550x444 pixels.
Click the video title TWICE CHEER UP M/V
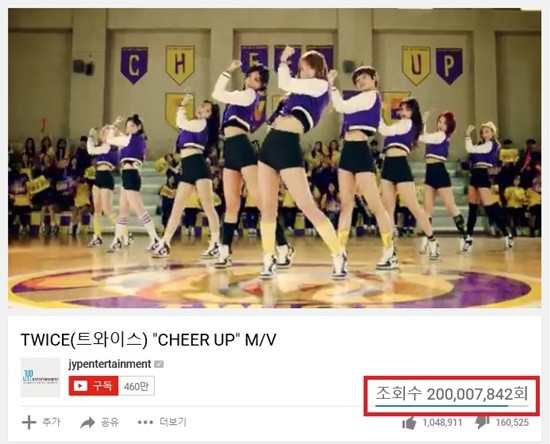[x=148, y=339]
